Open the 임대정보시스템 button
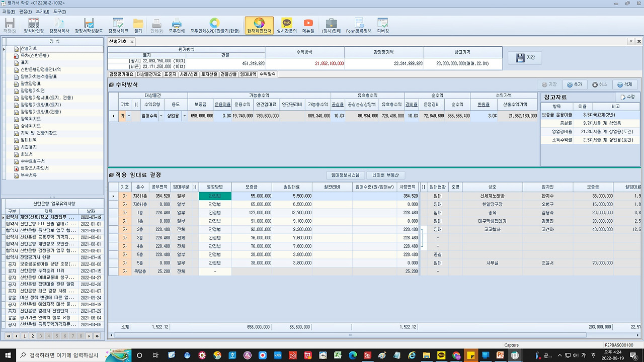 345,175
